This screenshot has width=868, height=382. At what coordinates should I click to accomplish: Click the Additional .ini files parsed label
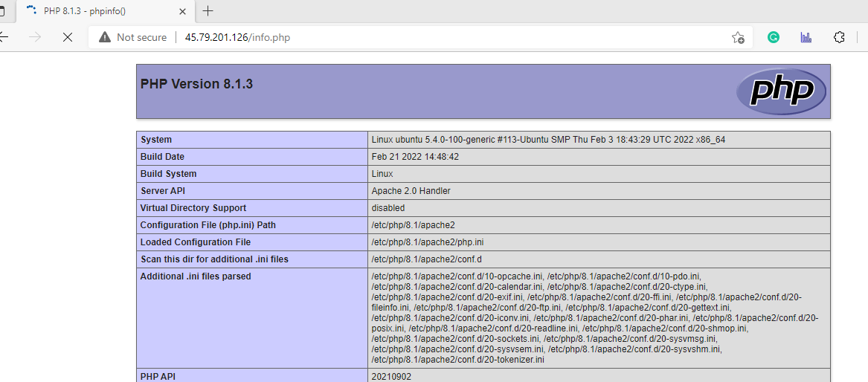click(x=196, y=276)
